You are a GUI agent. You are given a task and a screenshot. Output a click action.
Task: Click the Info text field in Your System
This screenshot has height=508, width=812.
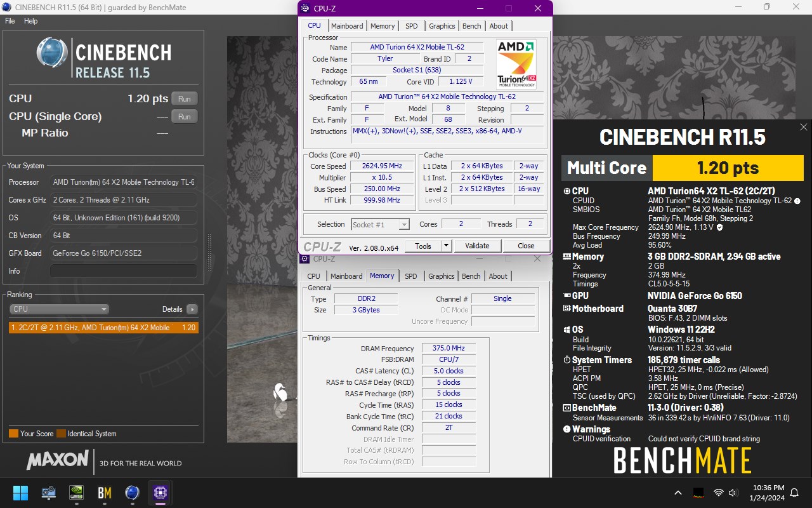click(x=124, y=271)
